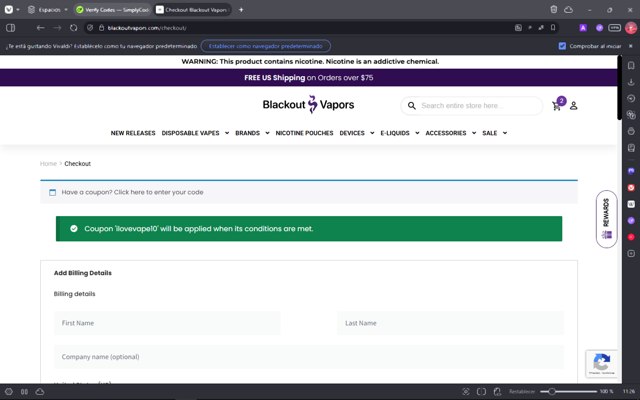Expand the DISPOSABLE VAPES dropdown arrow
Image resolution: width=640 pixels, height=400 pixels.
click(x=227, y=133)
